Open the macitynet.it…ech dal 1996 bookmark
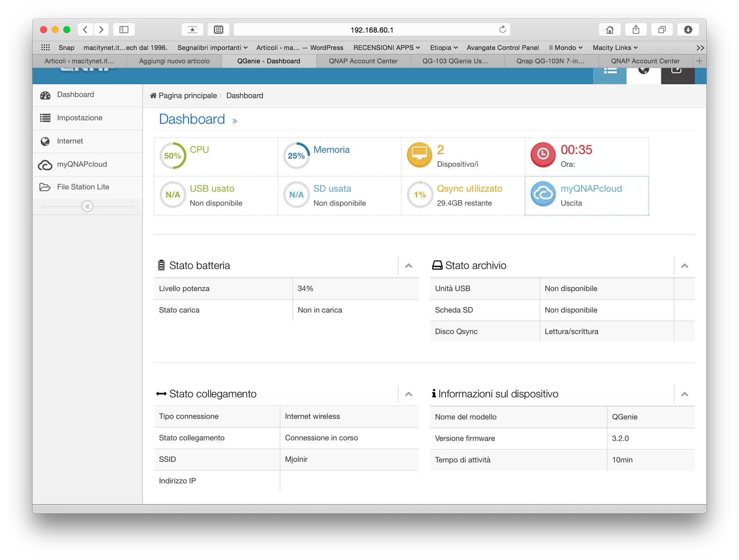This screenshot has width=739, height=560. [x=125, y=48]
